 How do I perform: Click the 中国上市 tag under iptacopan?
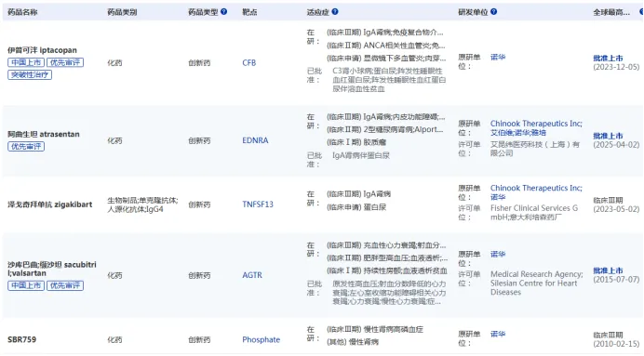click(26, 62)
